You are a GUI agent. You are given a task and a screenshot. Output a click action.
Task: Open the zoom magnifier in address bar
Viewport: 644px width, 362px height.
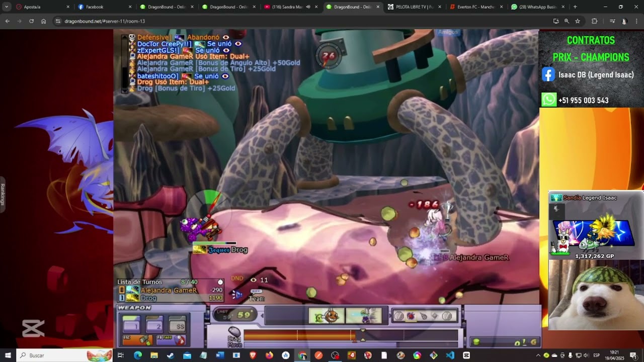click(x=567, y=21)
